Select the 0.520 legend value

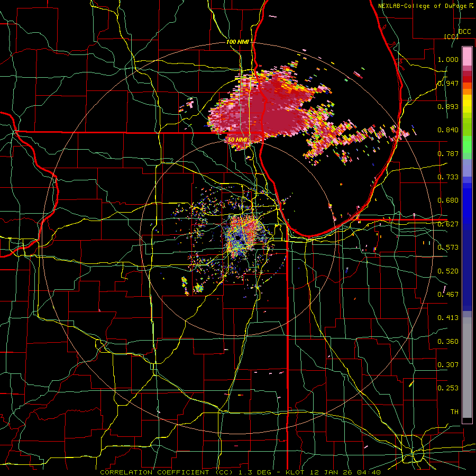tap(448, 271)
